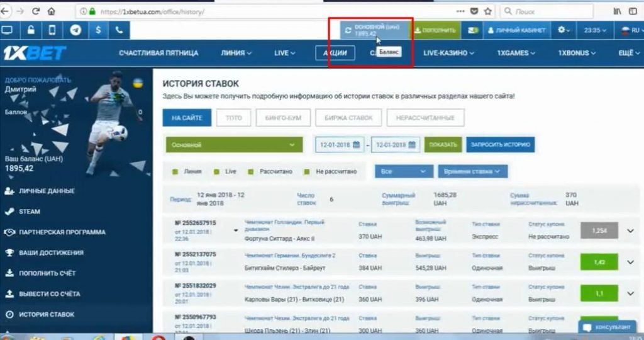Toggle the Линия filter checkbox
Viewport: 644px width, 340px height.
point(175,171)
